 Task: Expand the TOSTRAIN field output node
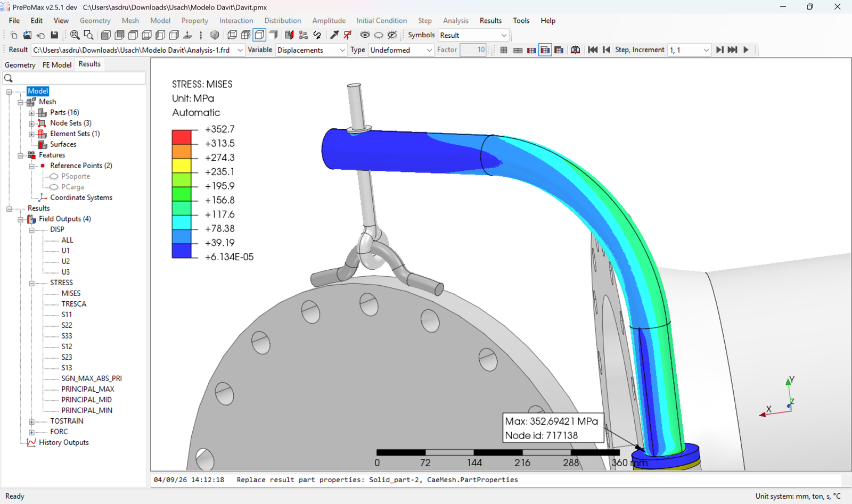(32, 422)
